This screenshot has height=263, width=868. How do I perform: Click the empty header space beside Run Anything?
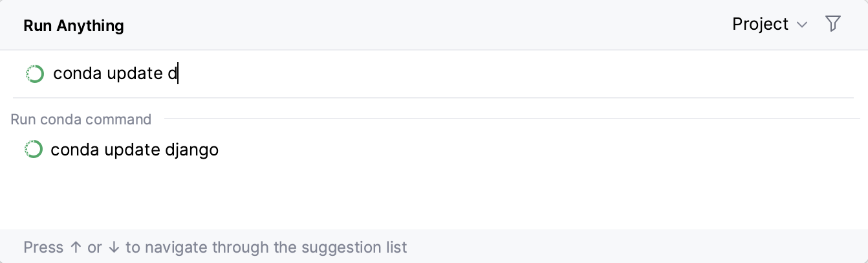[420, 25]
